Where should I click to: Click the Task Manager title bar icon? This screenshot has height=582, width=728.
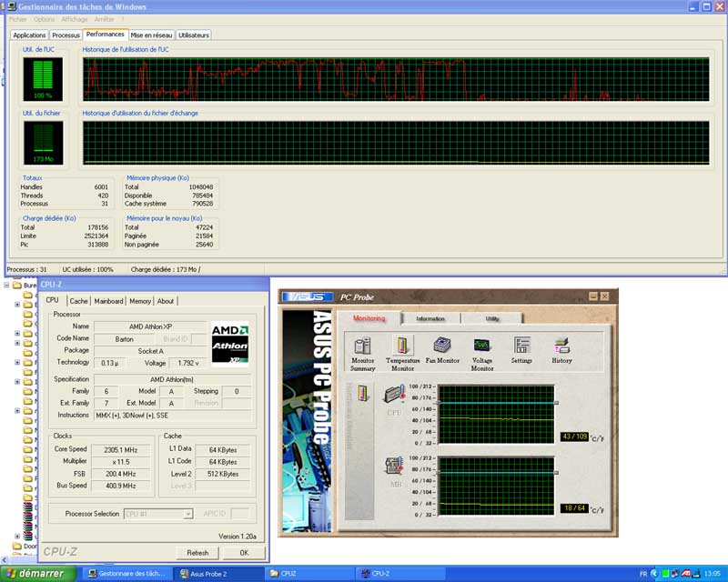(12, 6)
